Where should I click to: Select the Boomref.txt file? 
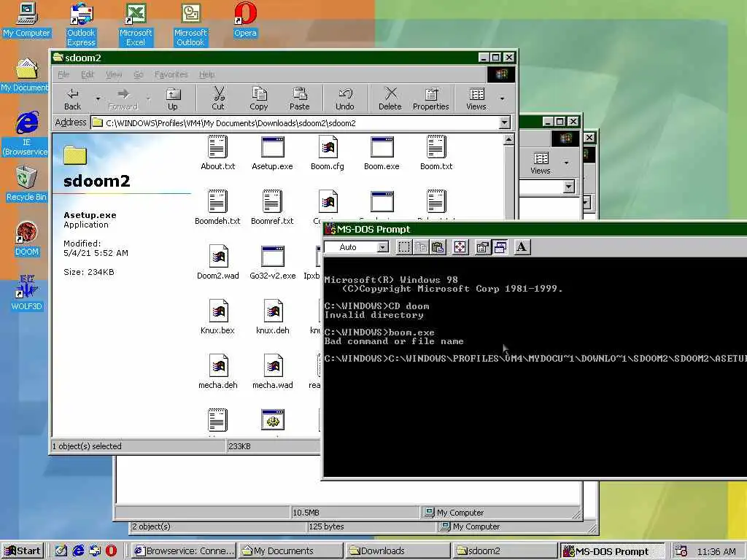click(272, 208)
